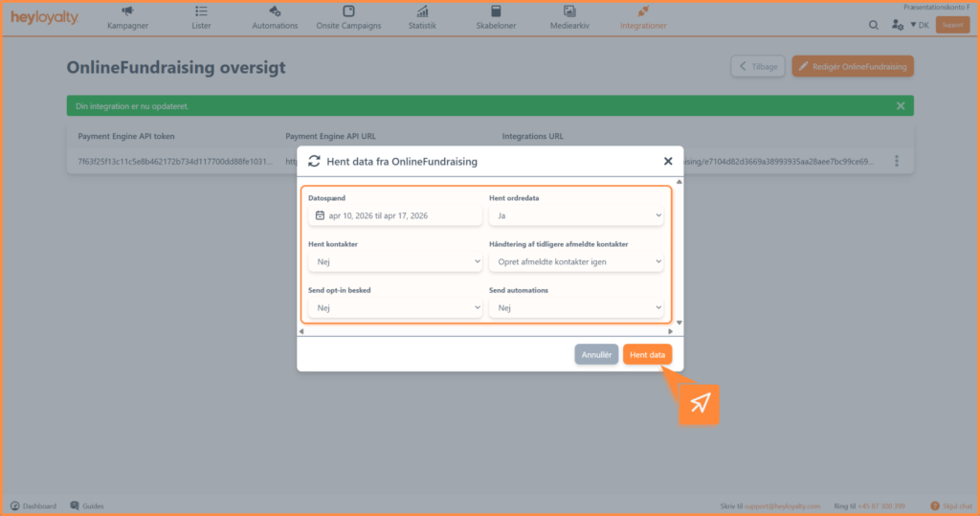The height and width of the screenshot is (516, 980).
Task: Expand the Hent ordredata dropdown
Action: [x=575, y=215]
